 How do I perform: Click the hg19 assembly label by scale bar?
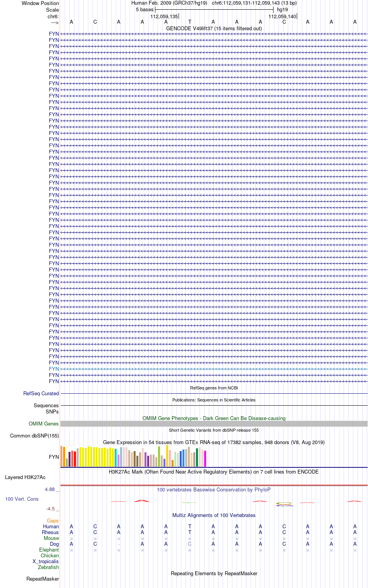click(282, 10)
